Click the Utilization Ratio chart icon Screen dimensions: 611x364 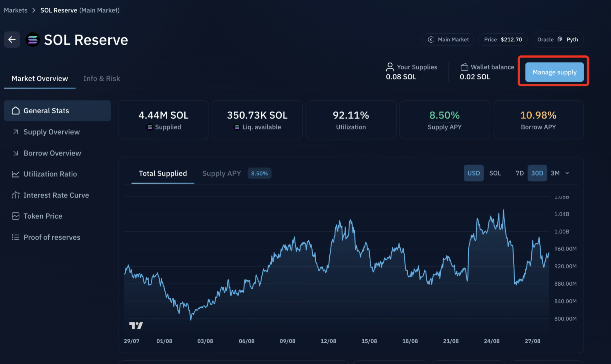16,174
